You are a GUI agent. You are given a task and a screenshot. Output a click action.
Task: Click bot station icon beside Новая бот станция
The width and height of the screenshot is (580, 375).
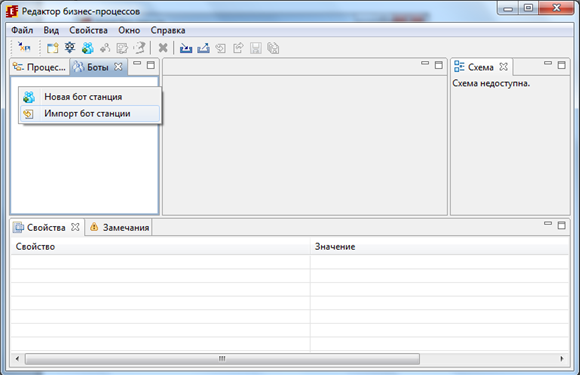pos(29,97)
